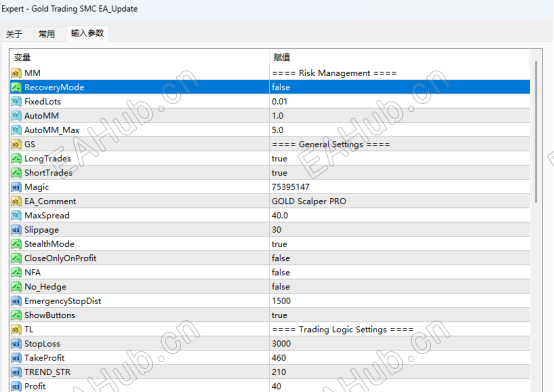Click the RecoveryMode boolean type icon
This screenshot has width=554, height=392.
(x=16, y=87)
